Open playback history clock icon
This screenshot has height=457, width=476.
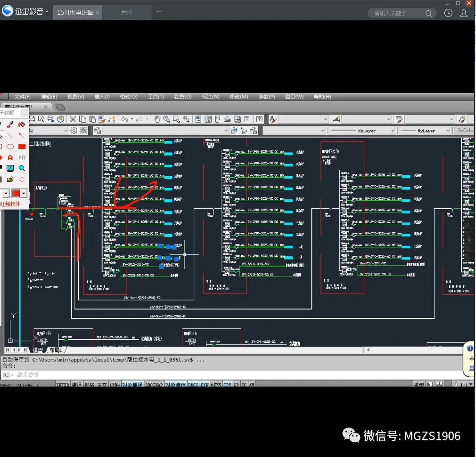coord(448,13)
